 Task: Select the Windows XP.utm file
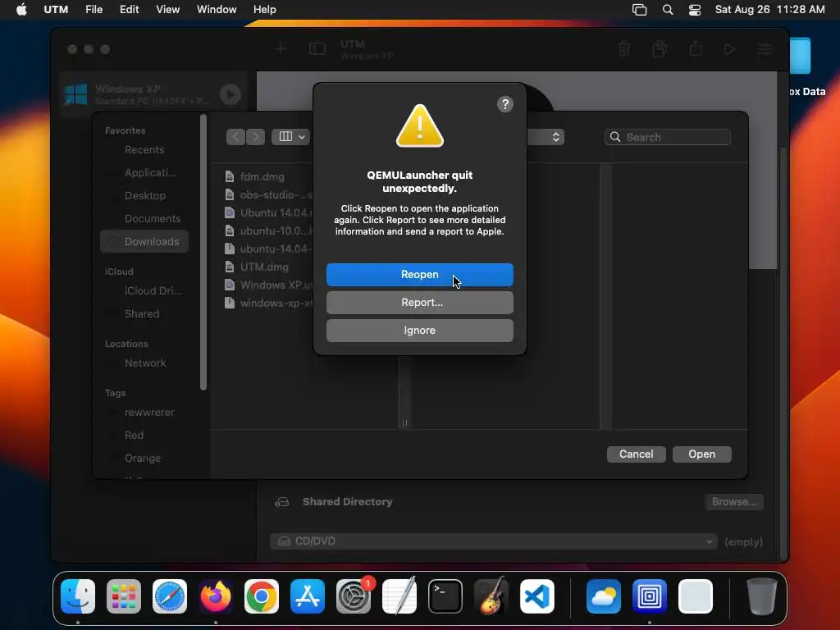[x=268, y=285]
